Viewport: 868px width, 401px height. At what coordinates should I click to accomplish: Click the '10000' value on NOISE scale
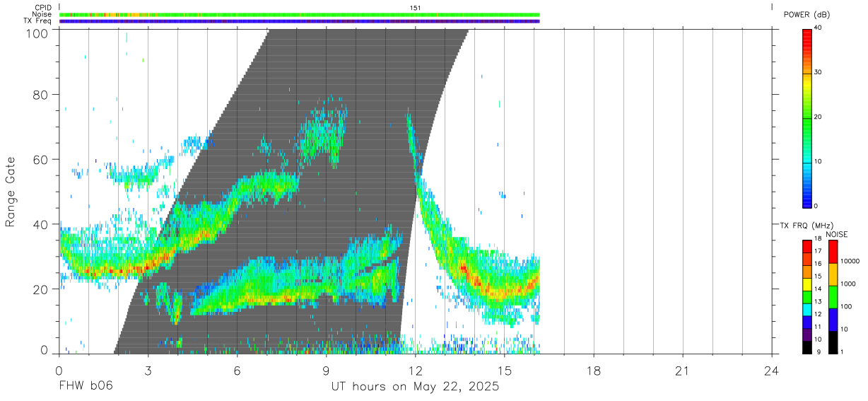point(851,262)
